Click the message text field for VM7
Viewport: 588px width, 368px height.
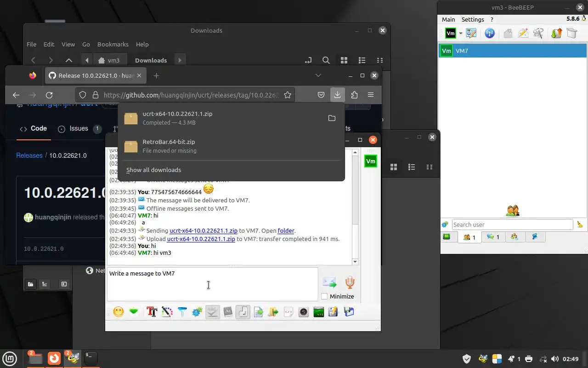click(212, 284)
